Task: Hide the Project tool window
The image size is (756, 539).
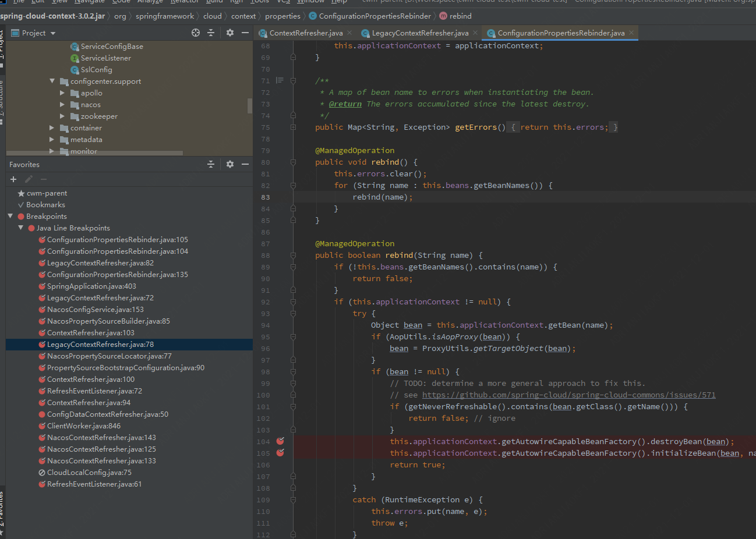Action: (245, 33)
